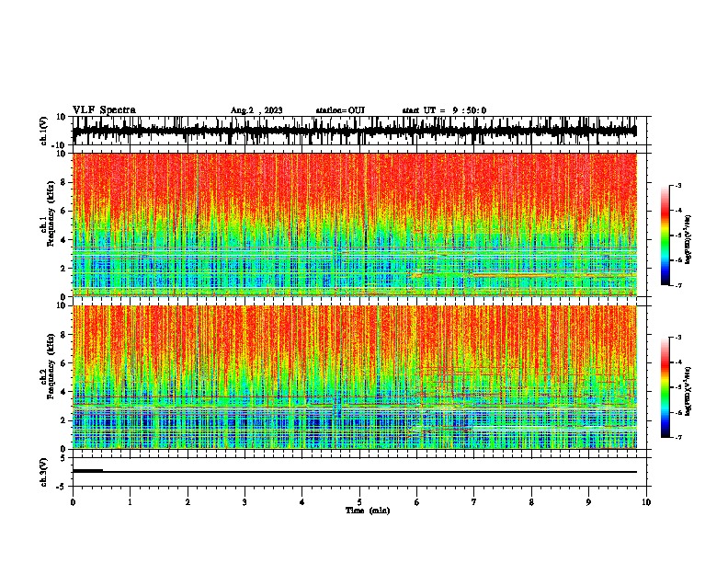The width and height of the screenshot is (728, 563).
Task: Click the "1" tick on the time axis
Action: pos(130,502)
